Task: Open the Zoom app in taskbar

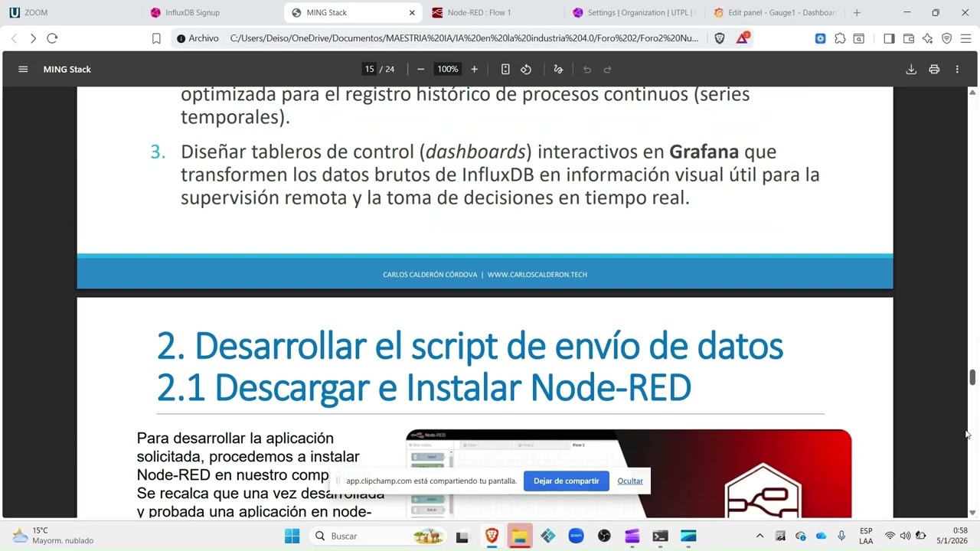Action: [x=576, y=536]
